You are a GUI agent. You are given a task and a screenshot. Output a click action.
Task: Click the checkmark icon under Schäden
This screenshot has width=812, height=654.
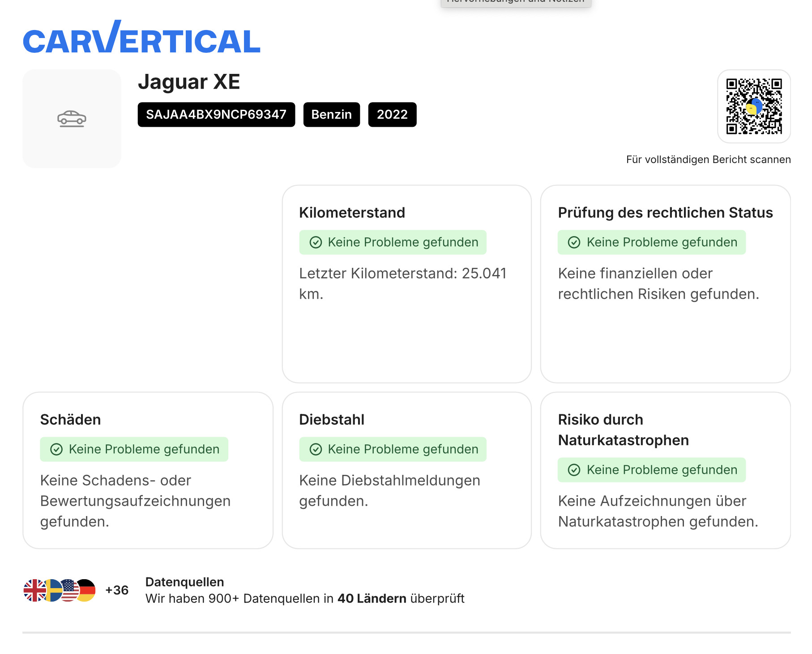pos(56,449)
